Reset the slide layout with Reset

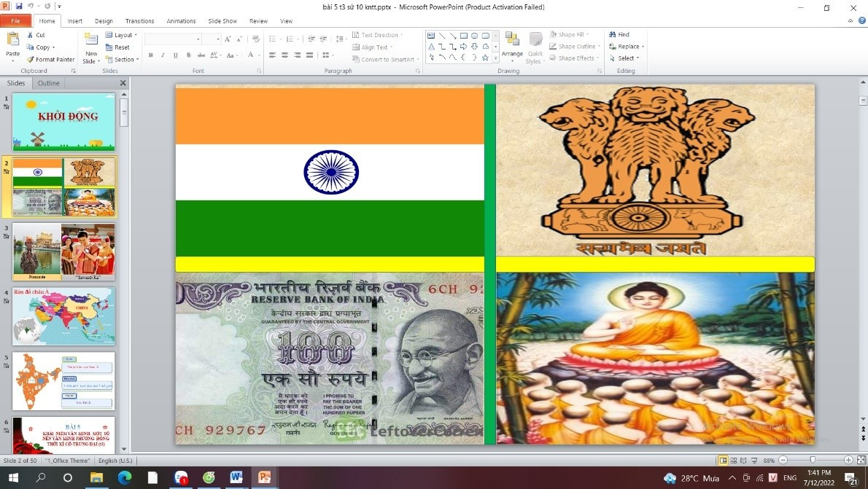tap(117, 47)
